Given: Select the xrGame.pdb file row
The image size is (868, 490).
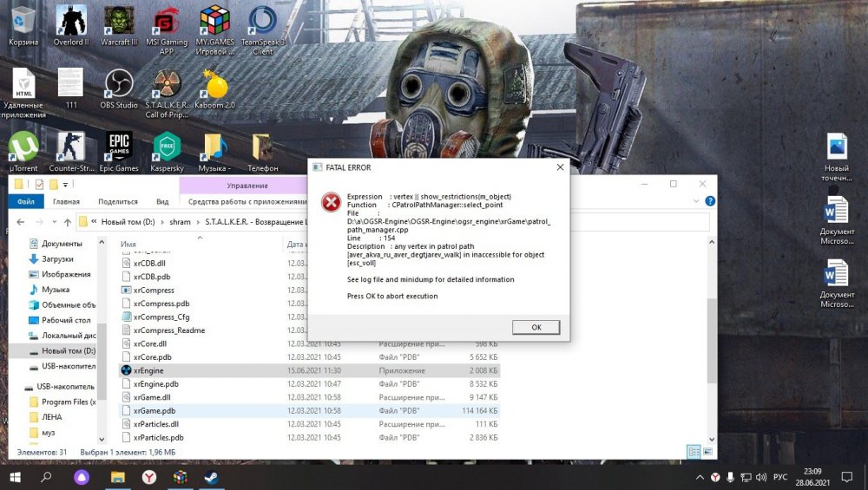Looking at the screenshot, I should point(308,410).
